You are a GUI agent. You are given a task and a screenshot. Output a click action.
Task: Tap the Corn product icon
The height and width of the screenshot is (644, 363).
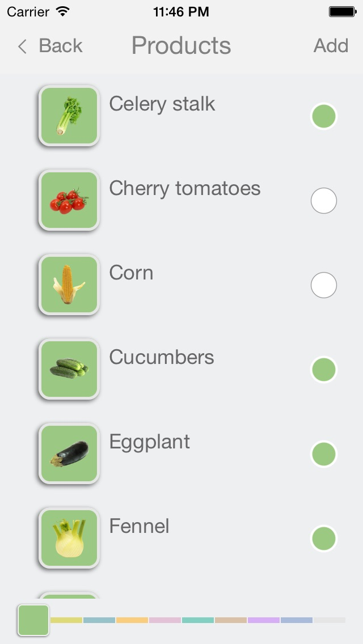click(69, 285)
